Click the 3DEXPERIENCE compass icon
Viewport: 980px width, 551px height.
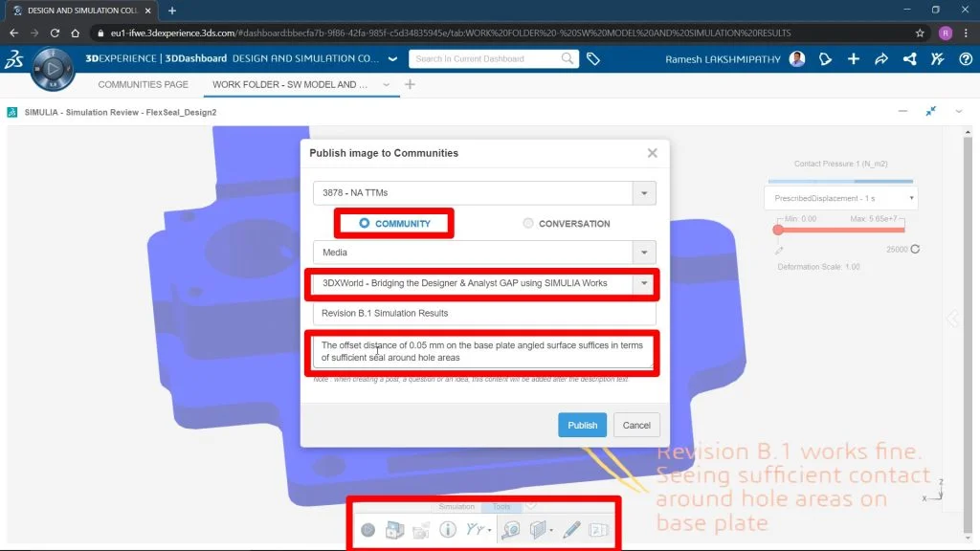[53, 68]
